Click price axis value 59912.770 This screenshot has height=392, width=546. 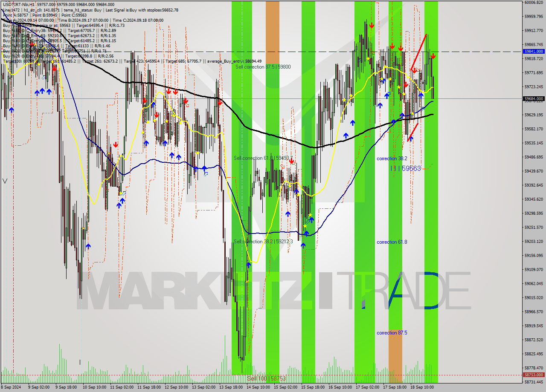click(534, 31)
